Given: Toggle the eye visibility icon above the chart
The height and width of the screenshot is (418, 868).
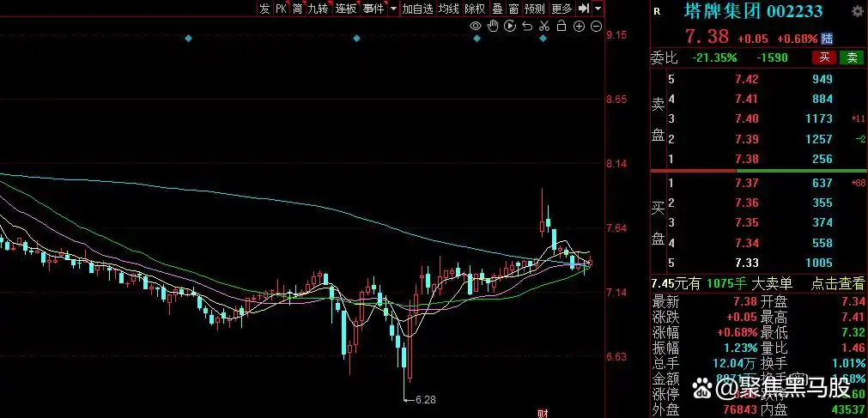Looking at the screenshot, I should (x=475, y=26).
